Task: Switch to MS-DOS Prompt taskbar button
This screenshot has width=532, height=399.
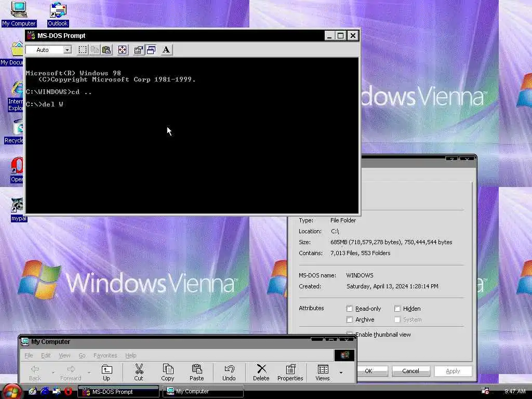Action: coord(118,392)
